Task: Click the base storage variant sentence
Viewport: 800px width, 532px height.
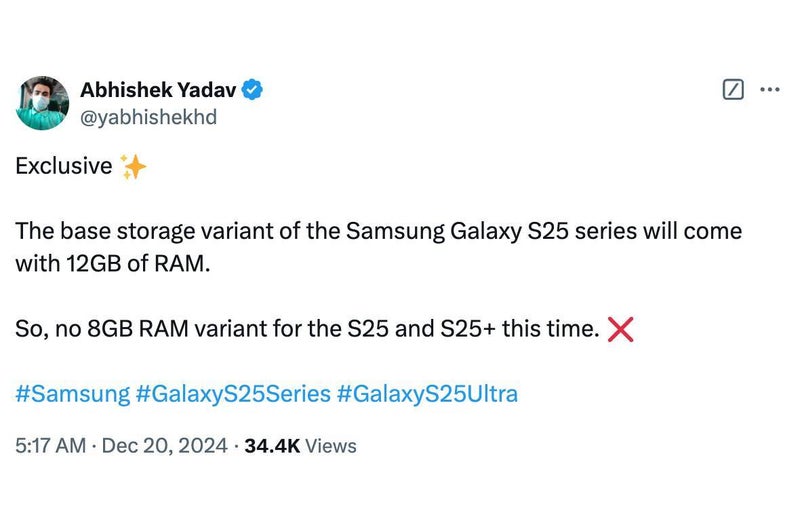Action: click(180, 233)
